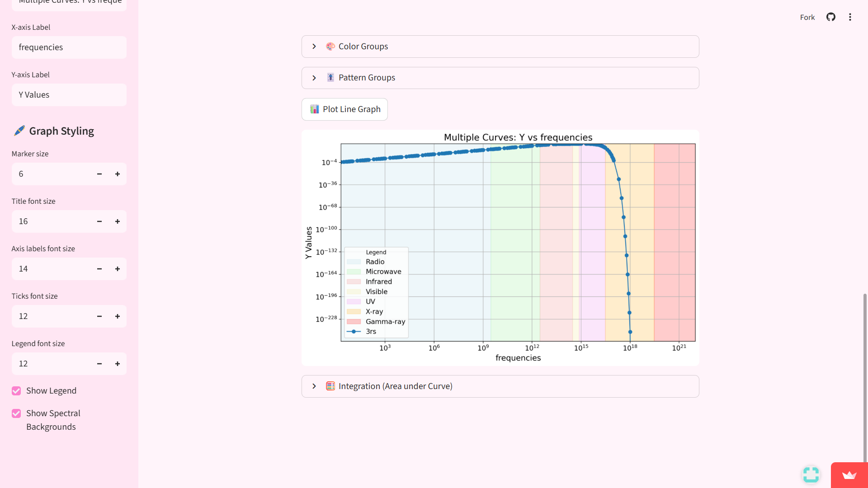Viewport: 868px width, 488px height.
Task: Click the Plot Line Graph button
Action: (344, 109)
